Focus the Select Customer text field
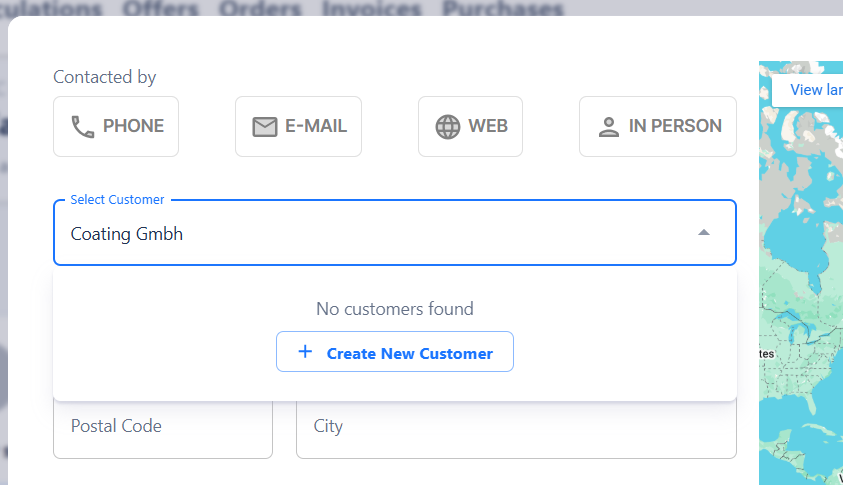The image size is (843, 485). pos(370,234)
